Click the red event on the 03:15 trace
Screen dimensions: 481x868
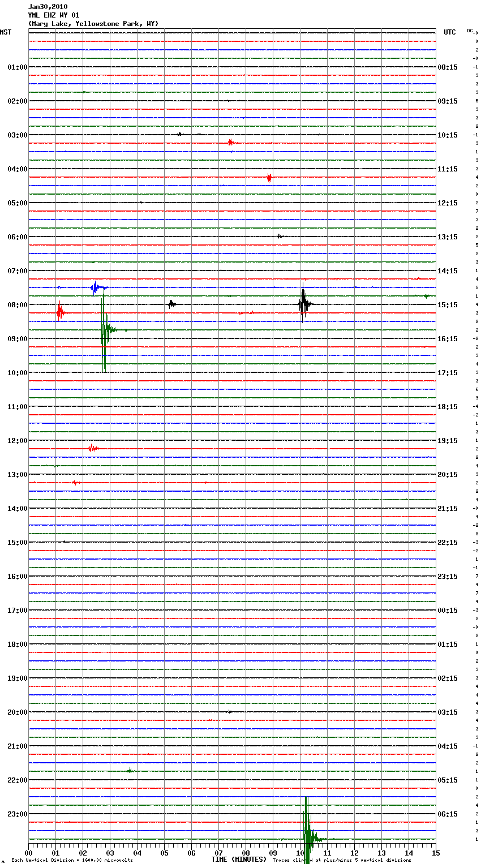(230, 143)
